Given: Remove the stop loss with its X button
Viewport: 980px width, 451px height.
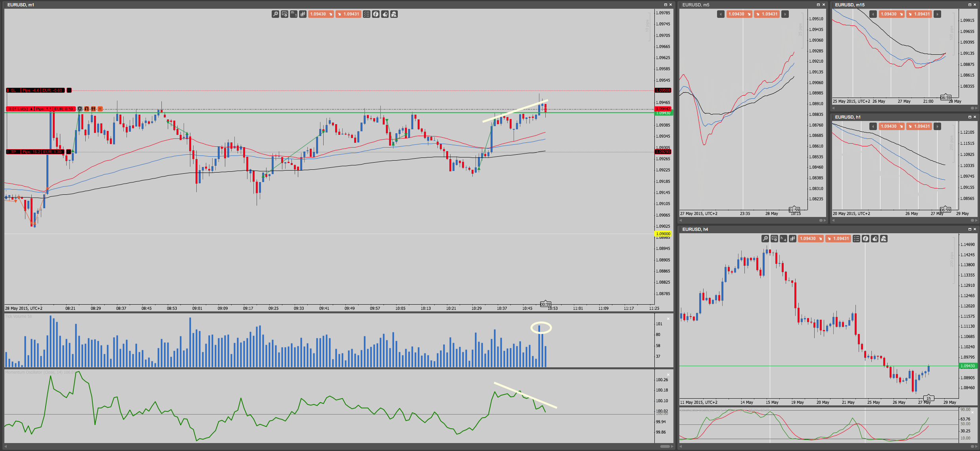Looking at the screenshot, I should click(69, 90).
